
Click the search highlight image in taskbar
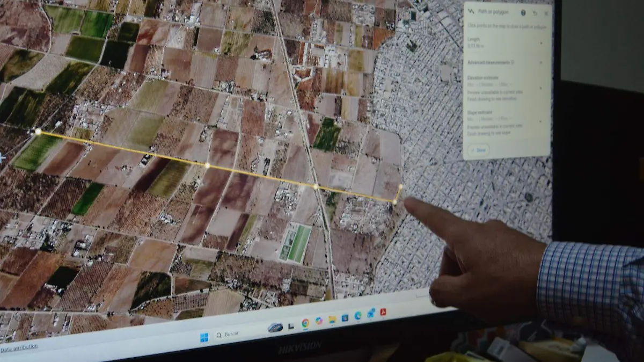click(x=275, y=328)
